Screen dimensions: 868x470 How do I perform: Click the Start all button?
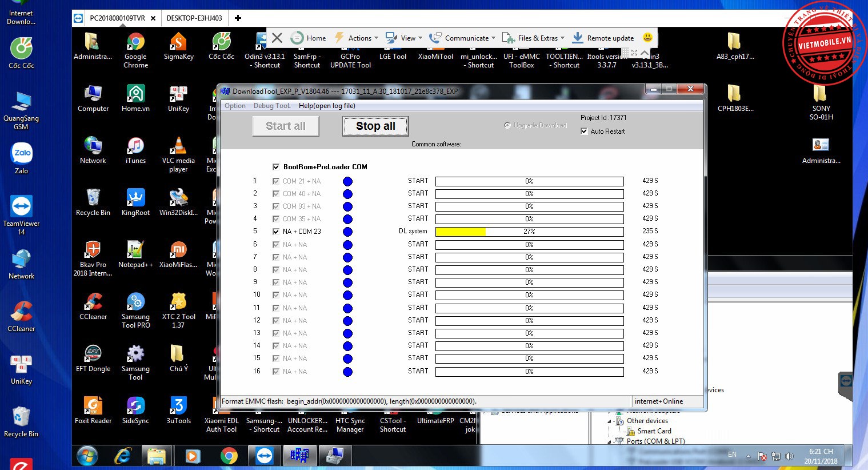click(286, 126)
